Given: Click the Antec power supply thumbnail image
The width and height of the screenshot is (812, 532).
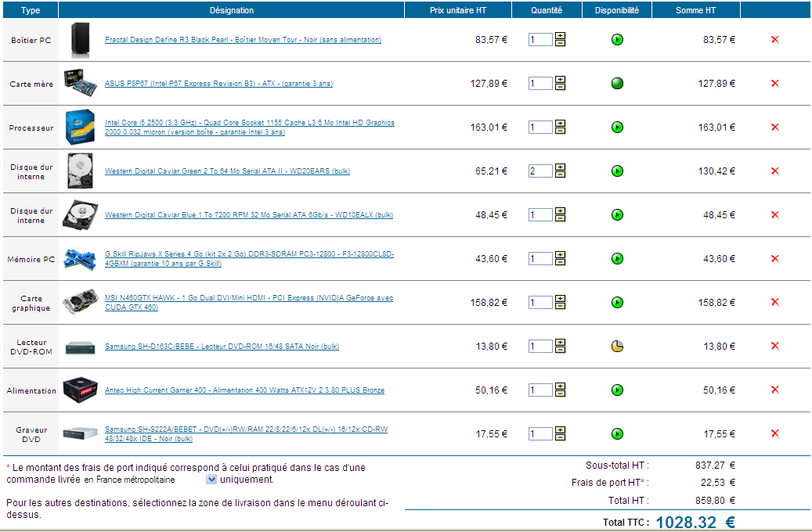Looking at the screenshot, I should click(81, 390).
